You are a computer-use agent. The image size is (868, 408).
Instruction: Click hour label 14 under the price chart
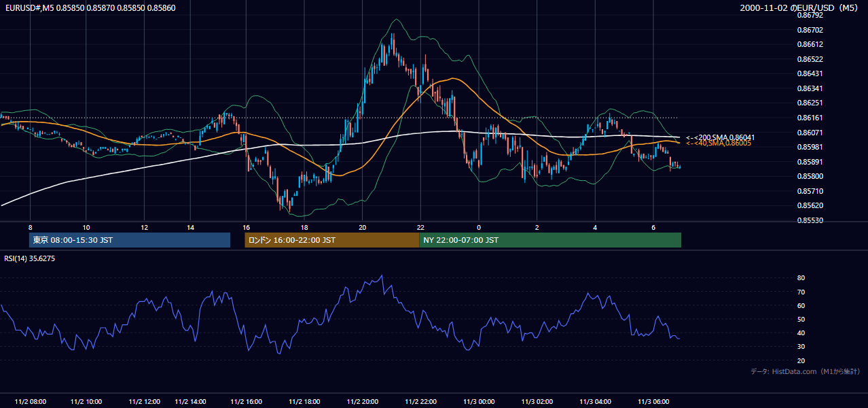click(x=190, y=227)
